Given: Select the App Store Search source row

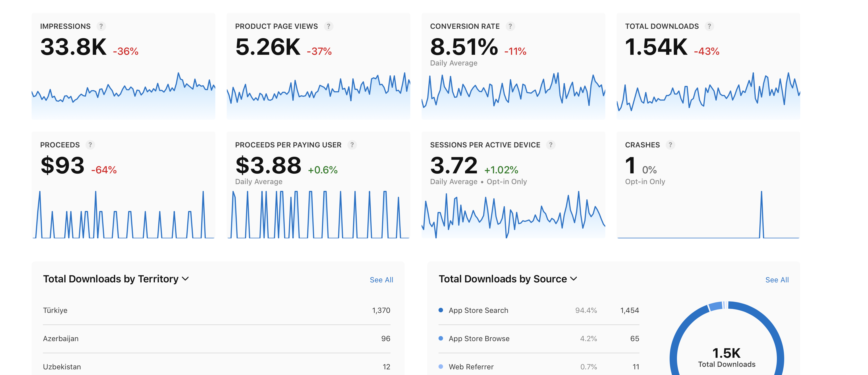Looking at the screenshot, I should (x=539, y=311).
